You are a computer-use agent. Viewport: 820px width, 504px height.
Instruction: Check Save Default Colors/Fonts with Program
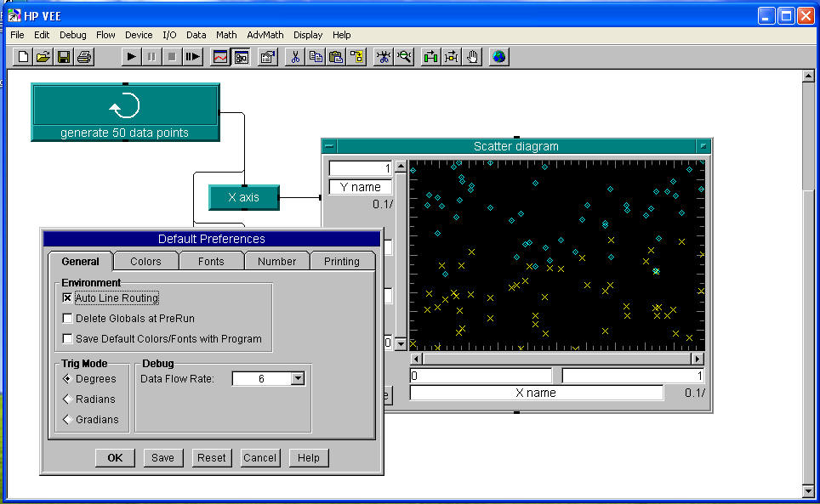click(68, 339)
